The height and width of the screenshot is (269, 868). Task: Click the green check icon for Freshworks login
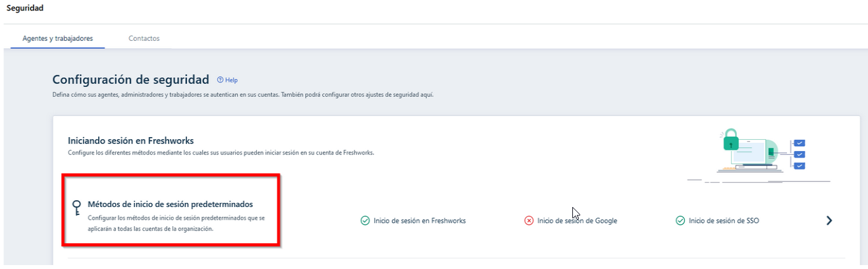(365, 221)
